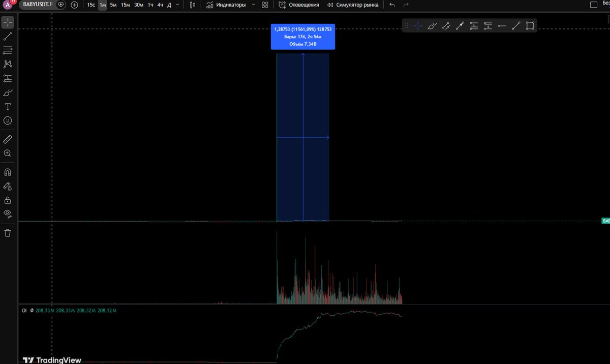
Task: Select rectangle tool in floating toolbar
Action: pos(530,25)
